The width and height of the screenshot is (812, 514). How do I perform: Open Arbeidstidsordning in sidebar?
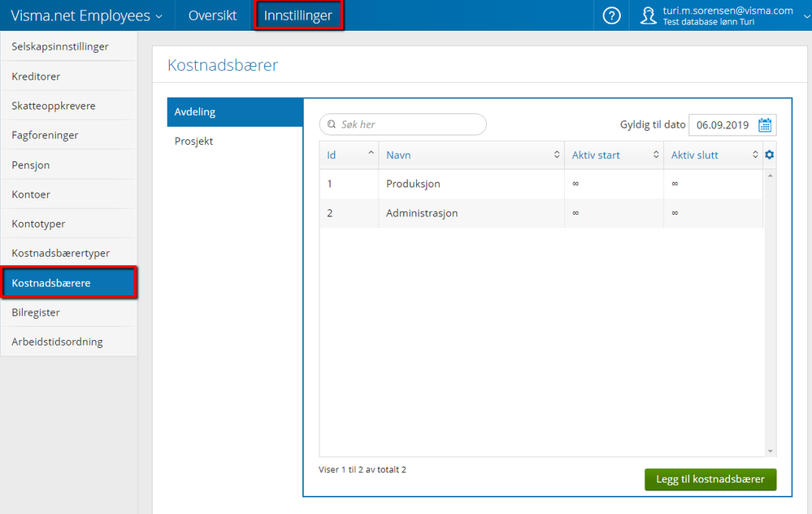pyautogui.click(x=69, y=342)
